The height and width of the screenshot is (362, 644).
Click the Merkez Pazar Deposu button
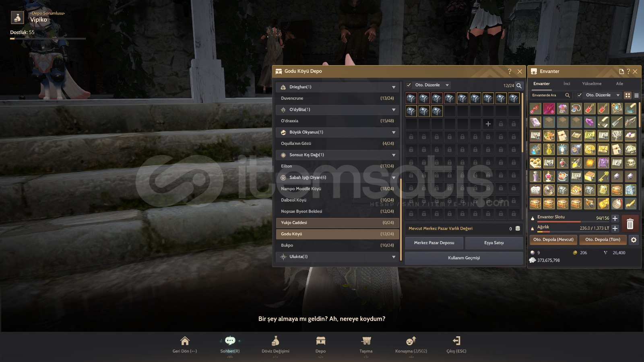click(x=434, y=243)
